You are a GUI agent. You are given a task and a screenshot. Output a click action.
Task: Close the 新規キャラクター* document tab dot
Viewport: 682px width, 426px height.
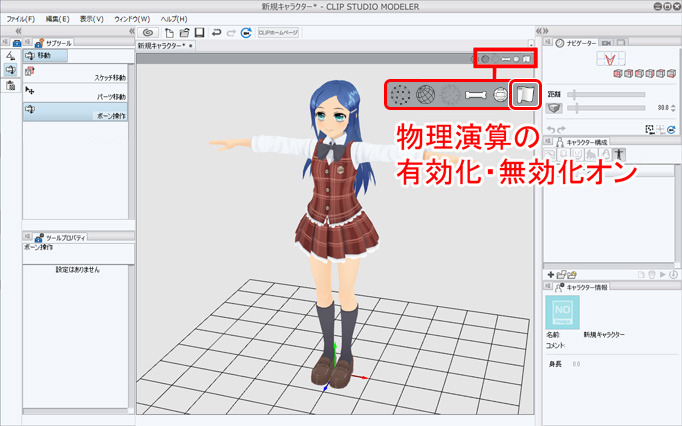pos(191,46)
